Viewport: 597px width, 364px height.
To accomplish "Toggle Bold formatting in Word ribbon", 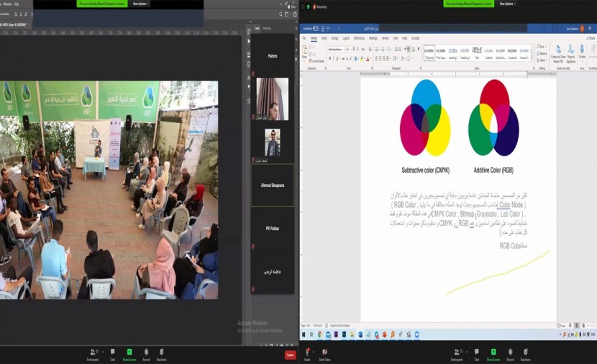I will (330, 58).
